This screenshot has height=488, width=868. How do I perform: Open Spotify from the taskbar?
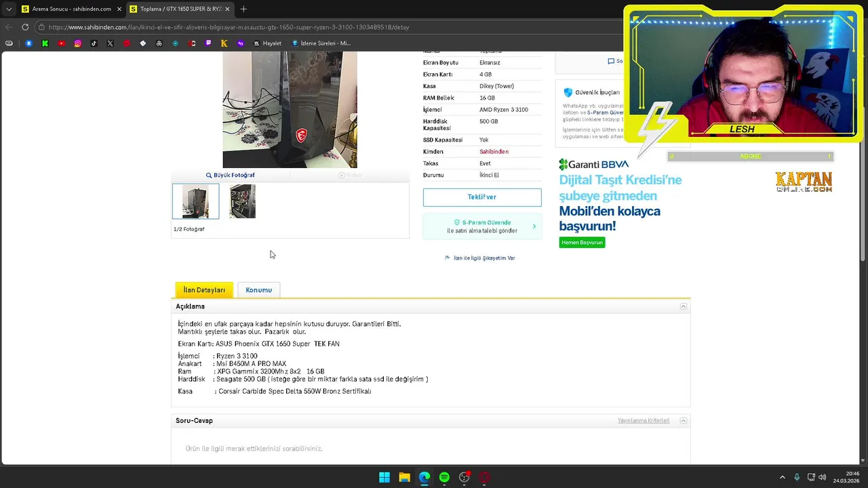444,477
